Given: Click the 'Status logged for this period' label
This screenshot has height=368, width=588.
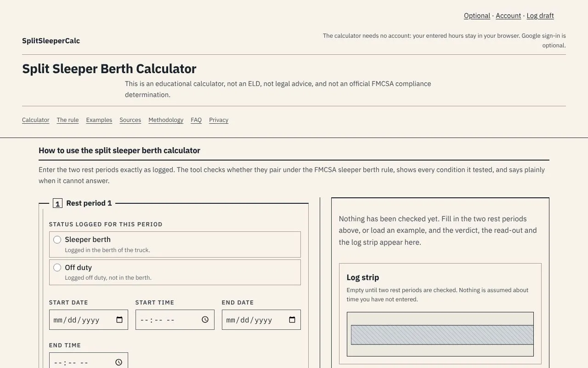Looking at the screenshot, I should 106,224.
